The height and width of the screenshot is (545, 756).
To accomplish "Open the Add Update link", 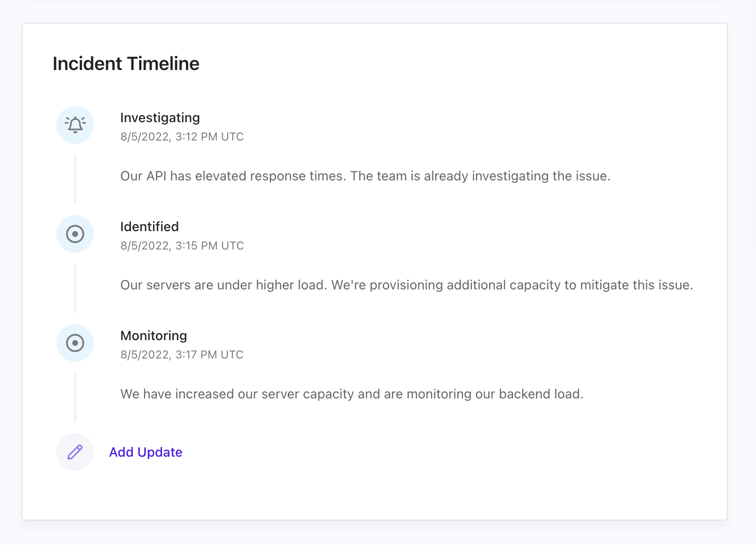I will [x=146, y=452].
